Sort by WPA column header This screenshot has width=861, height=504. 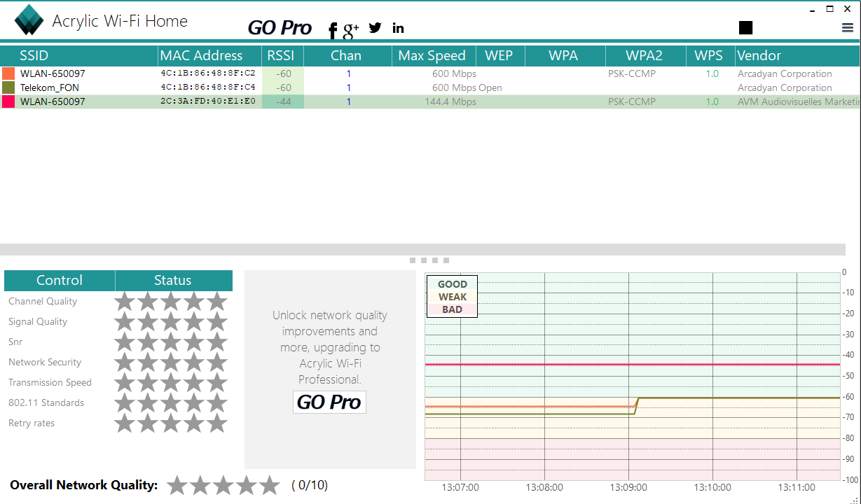pos(565,56)
